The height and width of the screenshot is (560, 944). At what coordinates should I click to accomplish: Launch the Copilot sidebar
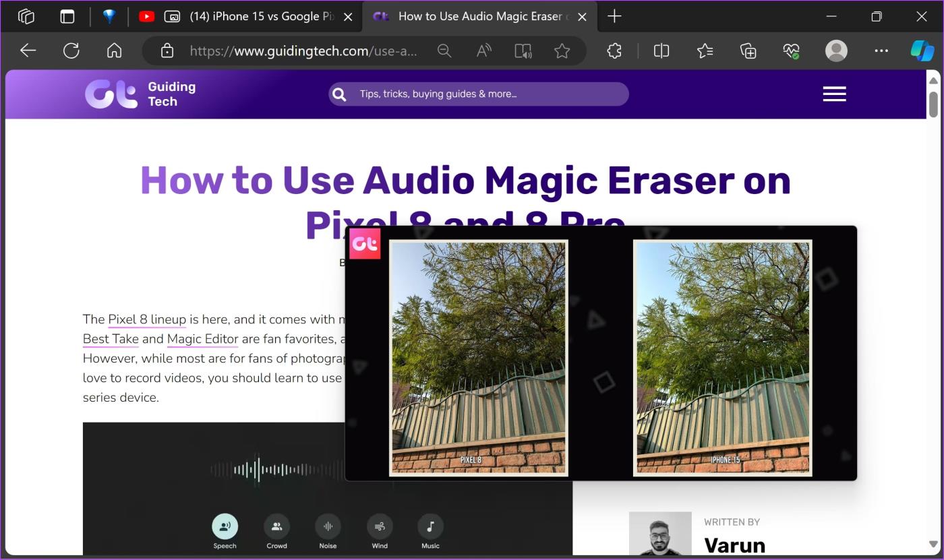[922, 51]
